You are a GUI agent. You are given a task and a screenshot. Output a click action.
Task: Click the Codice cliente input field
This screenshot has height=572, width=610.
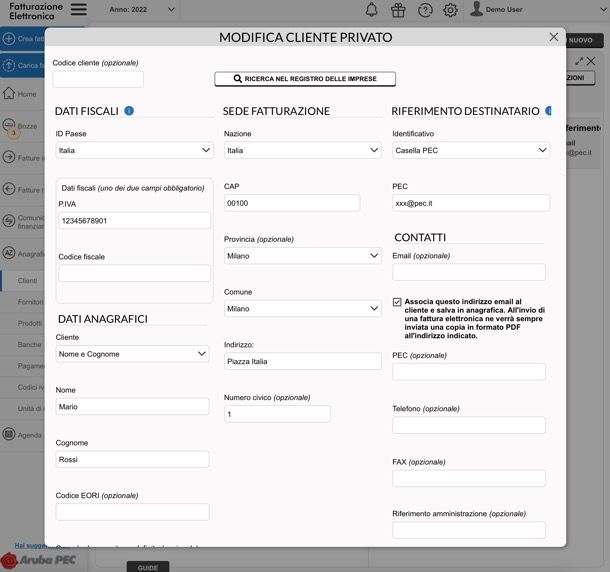click(x=98, y=79)
